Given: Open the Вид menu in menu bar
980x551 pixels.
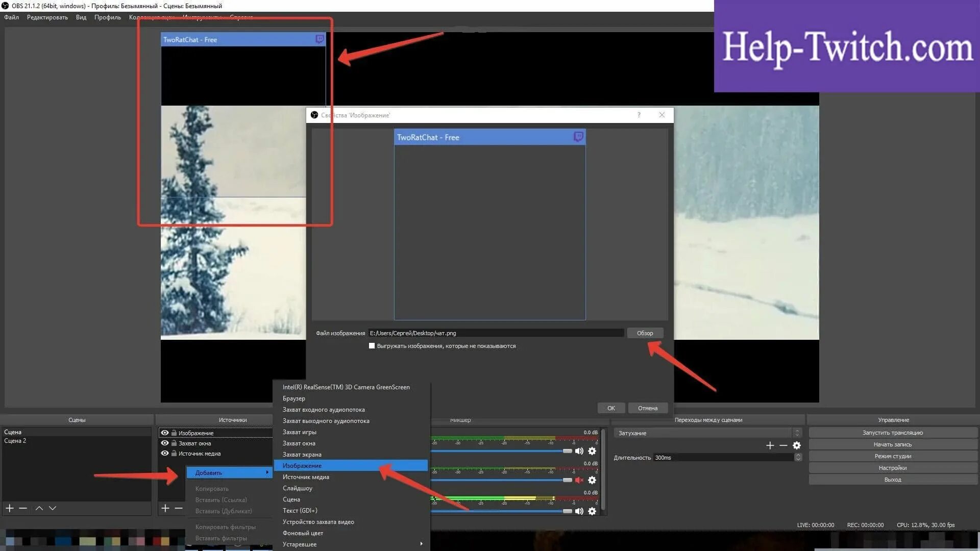Looking at the screenshot, I should [81, 17].
